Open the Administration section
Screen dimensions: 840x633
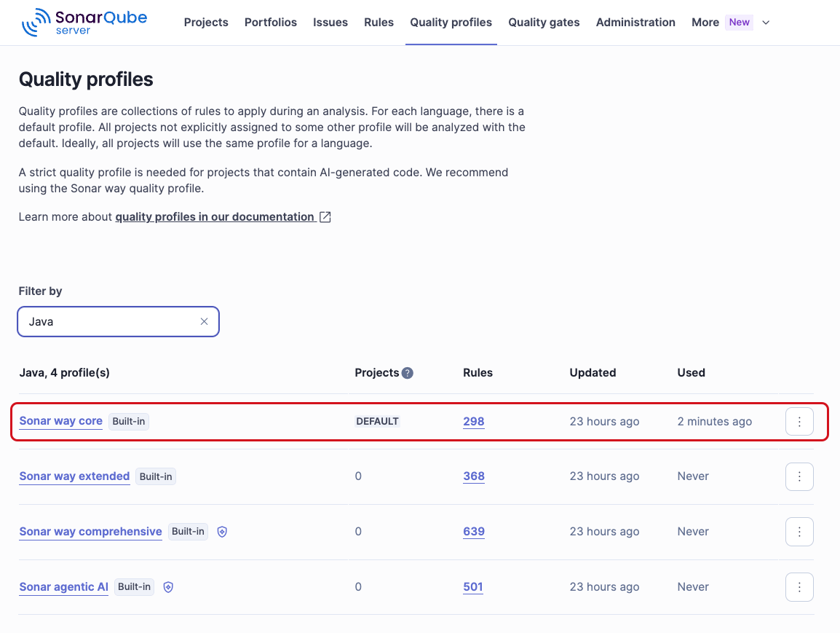tap(635, 23)
